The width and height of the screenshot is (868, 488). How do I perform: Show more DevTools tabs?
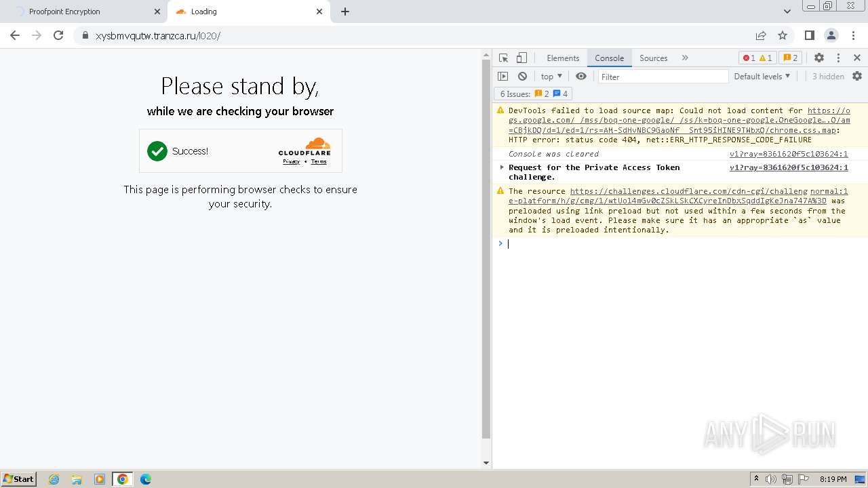(x=685, y=58)
